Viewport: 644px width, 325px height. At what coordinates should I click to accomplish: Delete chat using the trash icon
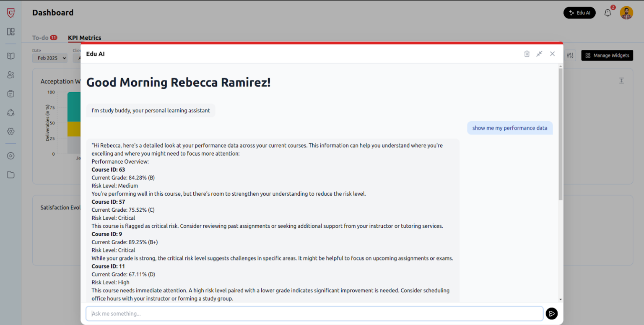pyautogui.click(x=527, y=54)
